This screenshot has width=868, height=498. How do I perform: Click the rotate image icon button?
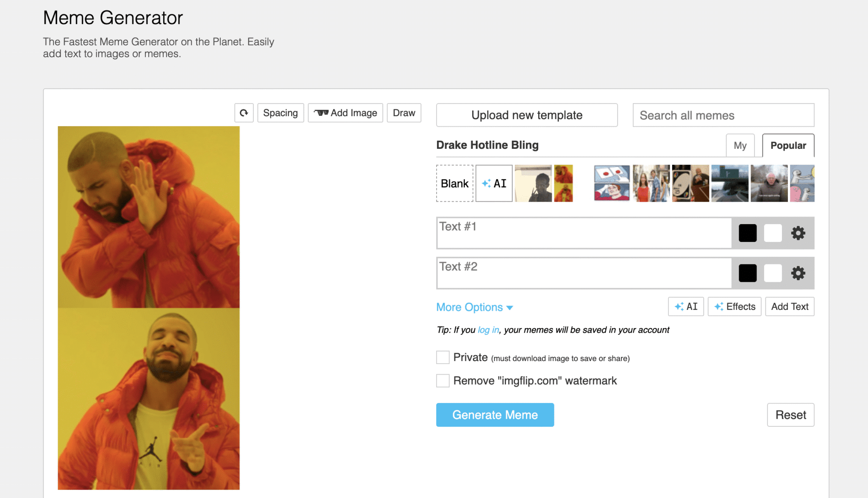tap(244, 113)
